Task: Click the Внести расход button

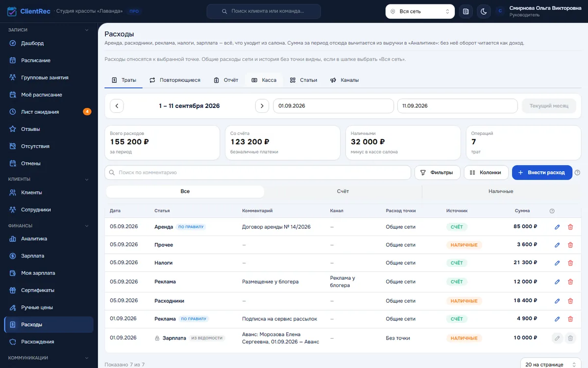Action: pos(542,173)
